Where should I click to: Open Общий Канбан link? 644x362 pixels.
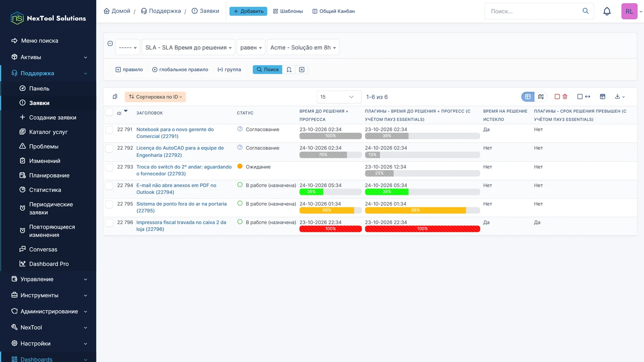[334, 11]
